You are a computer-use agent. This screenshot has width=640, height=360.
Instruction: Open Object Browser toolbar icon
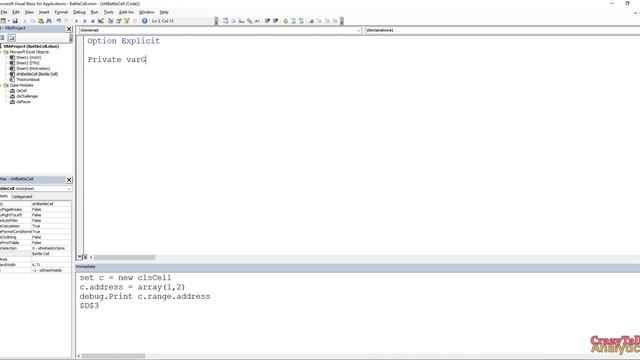127,21
